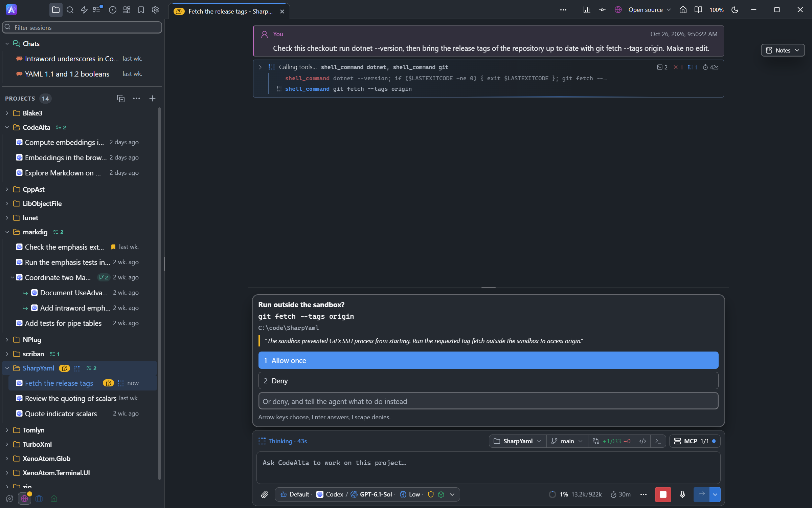
Task: Open the terminal prompt icon in composer bar
Action: [658, 441]
